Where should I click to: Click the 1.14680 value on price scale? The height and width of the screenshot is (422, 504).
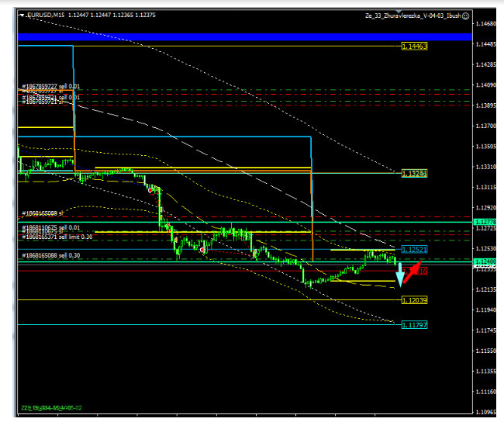[486, 24]
